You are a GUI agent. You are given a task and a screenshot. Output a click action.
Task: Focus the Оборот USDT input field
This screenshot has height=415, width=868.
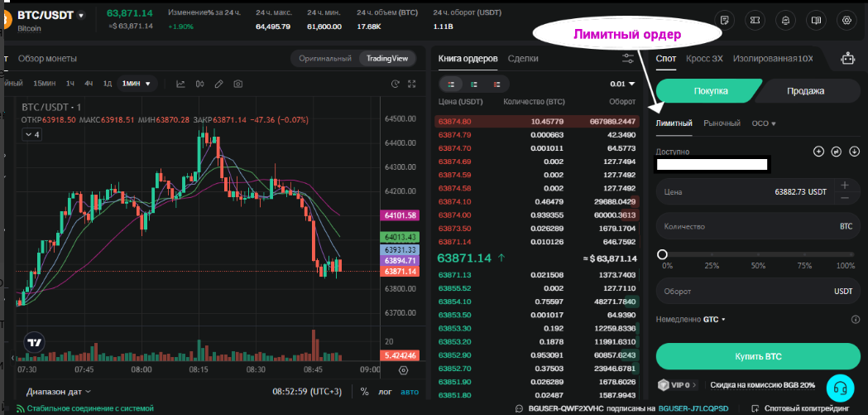point(759,292)
